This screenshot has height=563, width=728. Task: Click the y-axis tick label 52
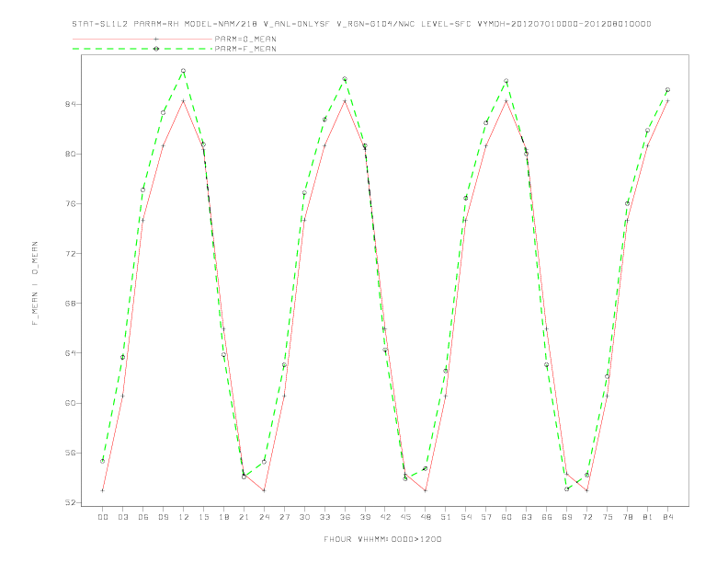[x=70, y=502]
